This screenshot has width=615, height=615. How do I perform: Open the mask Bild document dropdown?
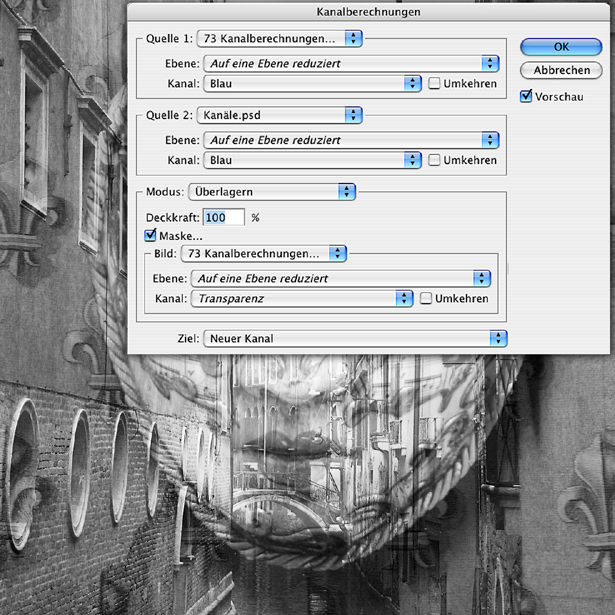point(264,254)
